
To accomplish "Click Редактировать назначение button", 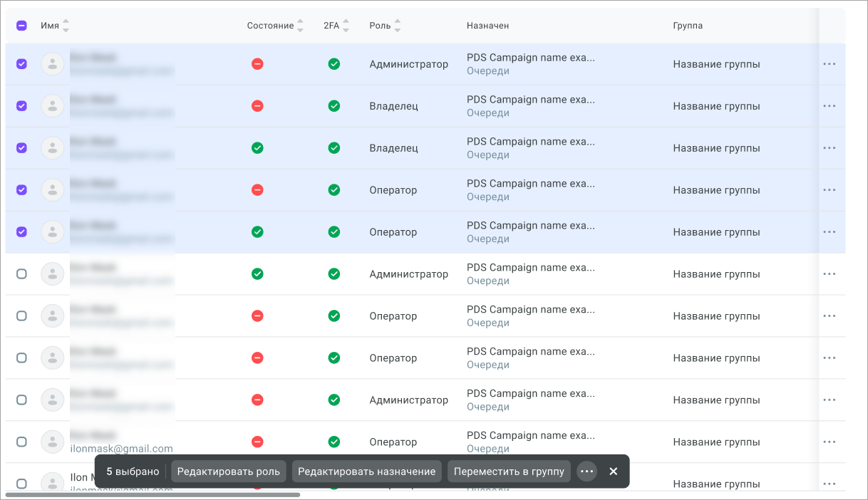I will 366,472.
